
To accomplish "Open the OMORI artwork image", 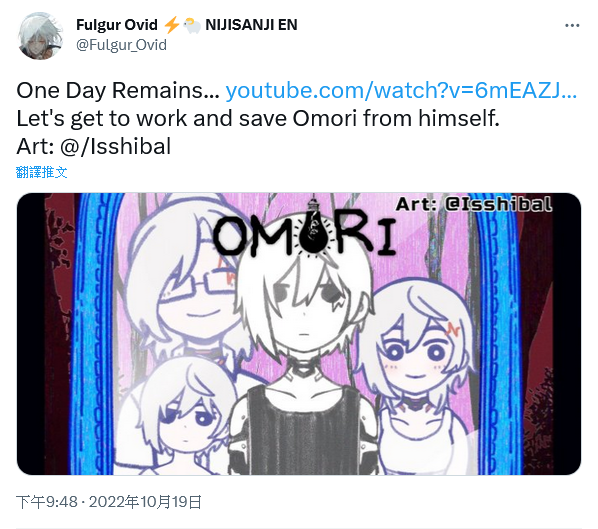I will pyautogui.click(x=299, y=334).
